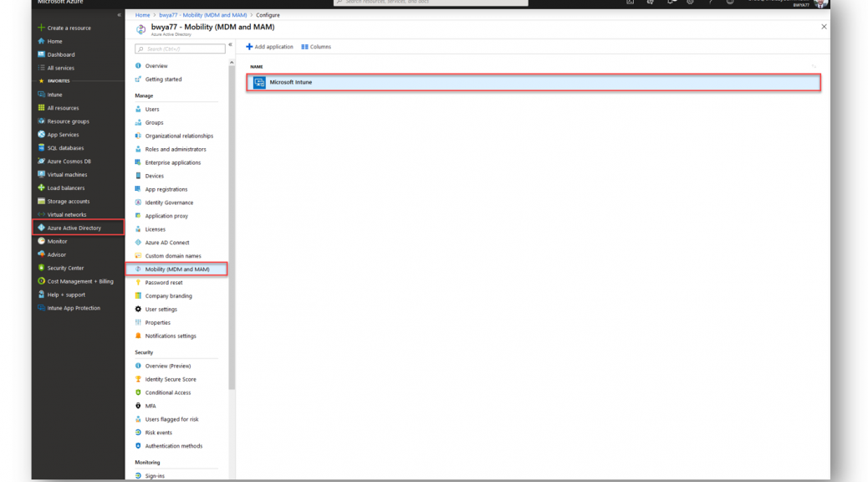
Task: Open Conditional Access
Action: coord(168,392)
